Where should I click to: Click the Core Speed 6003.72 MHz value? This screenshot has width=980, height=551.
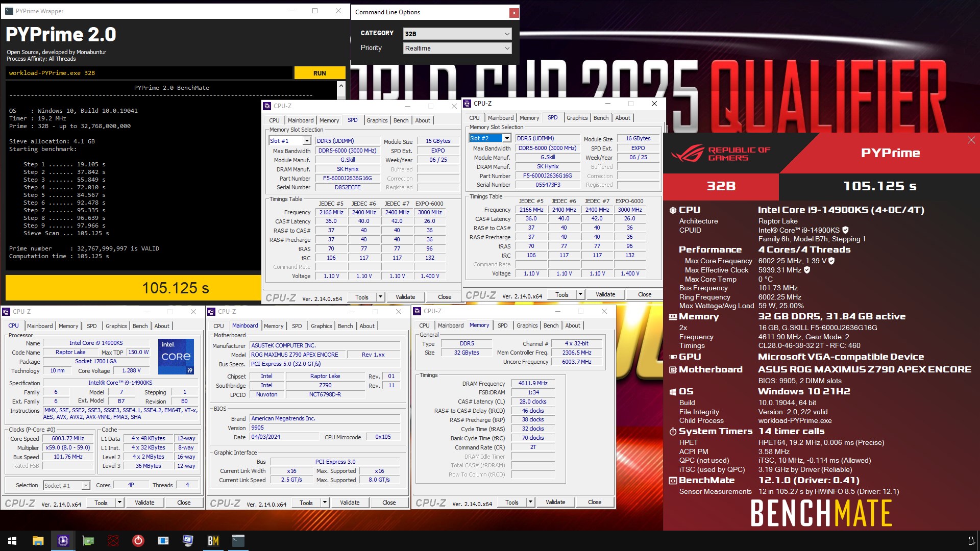pyautogui.click(x=68, y=438)
